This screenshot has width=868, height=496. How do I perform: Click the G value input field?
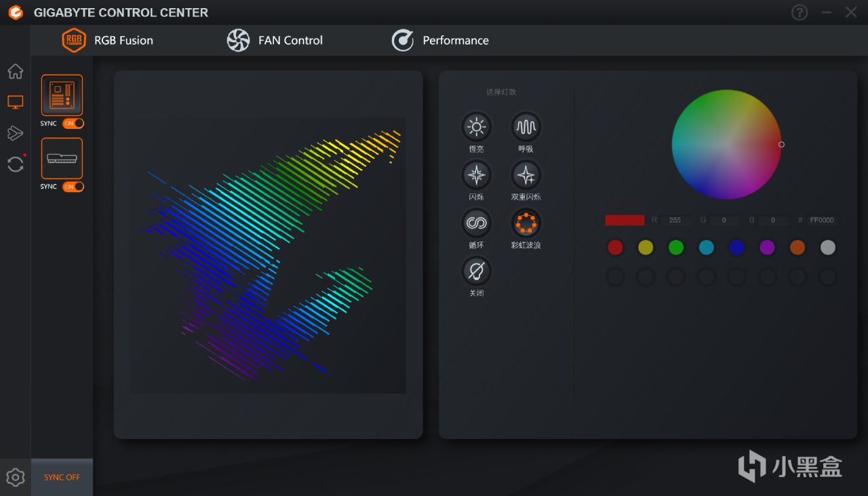pyautogui.click(x=725, y=221)
